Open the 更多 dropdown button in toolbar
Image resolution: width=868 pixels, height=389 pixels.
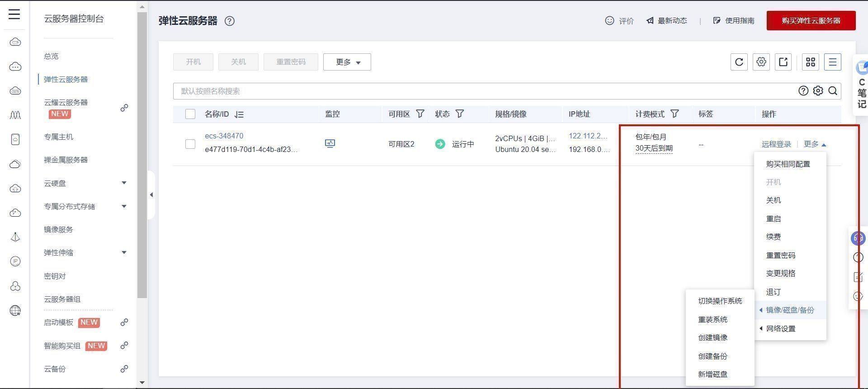pos(347,62)
